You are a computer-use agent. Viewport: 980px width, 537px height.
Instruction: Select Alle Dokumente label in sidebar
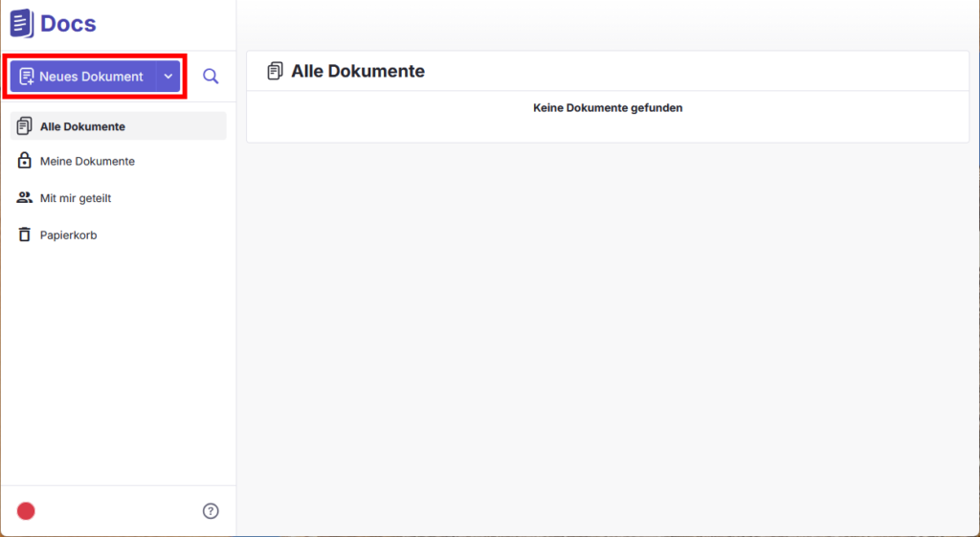[82, 126]
